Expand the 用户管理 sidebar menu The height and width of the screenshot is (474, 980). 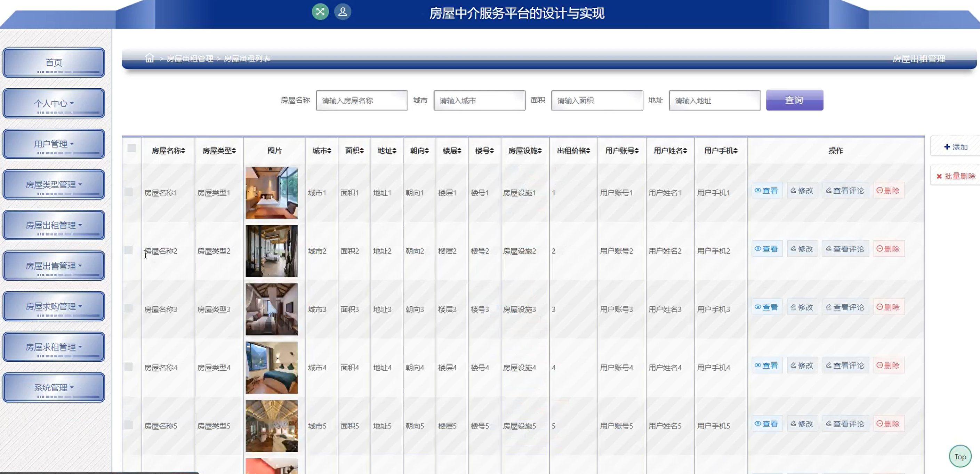tap(54, 144)
